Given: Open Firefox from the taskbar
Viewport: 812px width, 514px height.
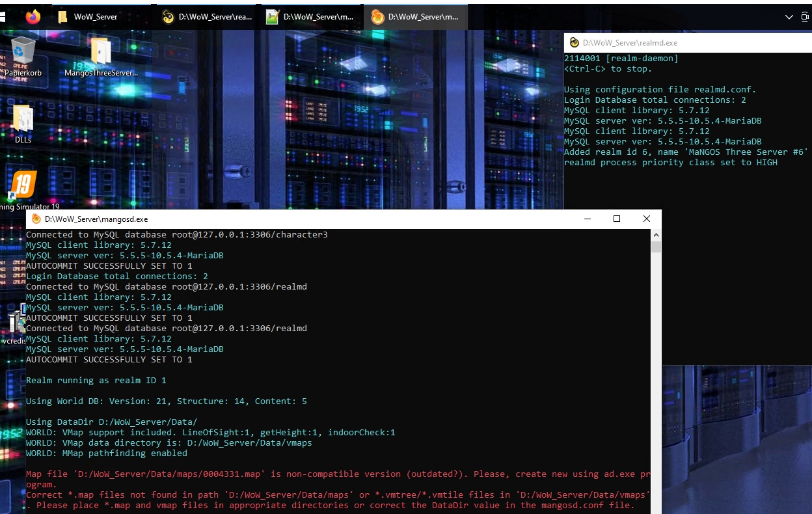Looking at the screenshot, I should point(33,17).
